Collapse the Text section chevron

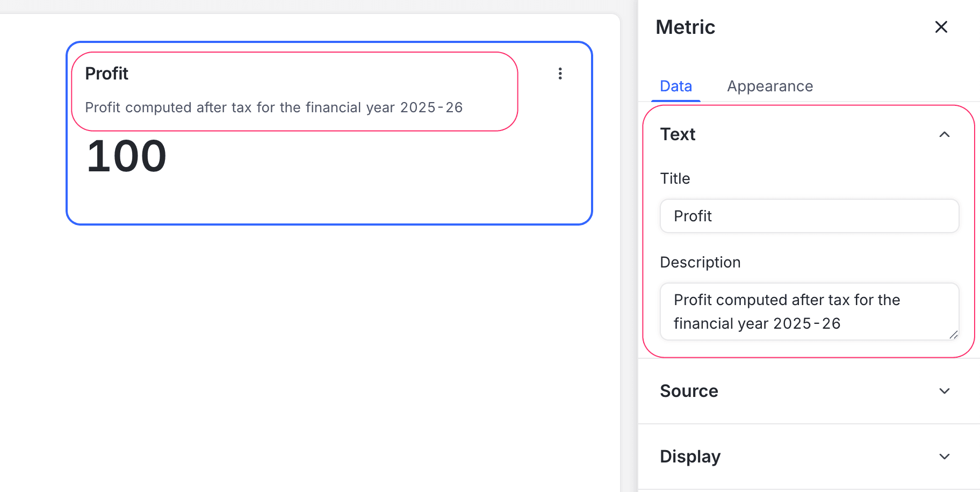(944, 134)
